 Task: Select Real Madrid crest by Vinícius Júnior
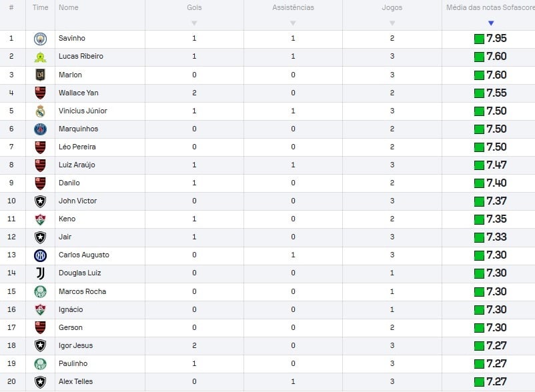[40, 111]
